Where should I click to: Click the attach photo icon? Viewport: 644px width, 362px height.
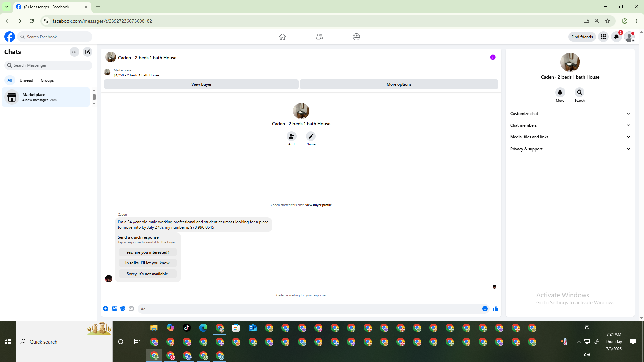(114, 309)
